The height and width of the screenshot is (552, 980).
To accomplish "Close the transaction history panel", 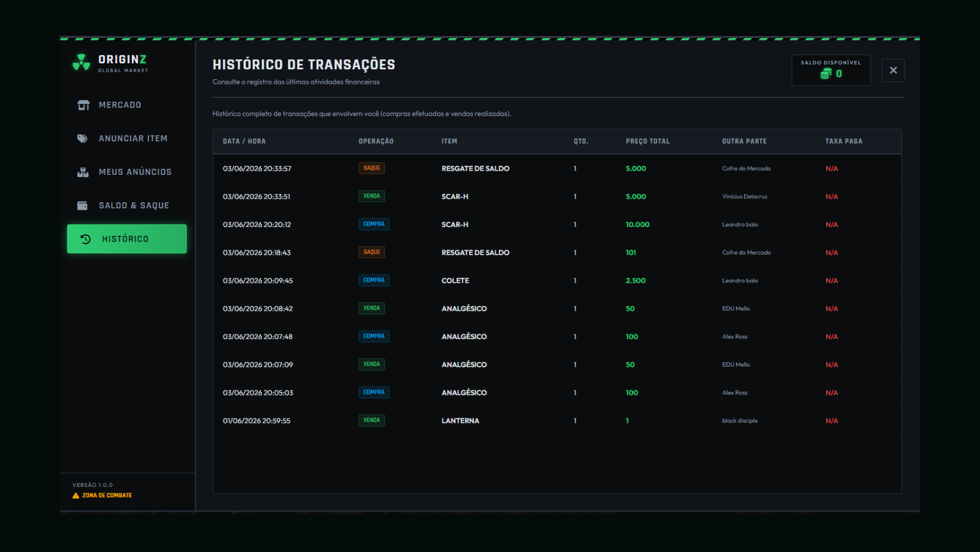I will (893, 70).
